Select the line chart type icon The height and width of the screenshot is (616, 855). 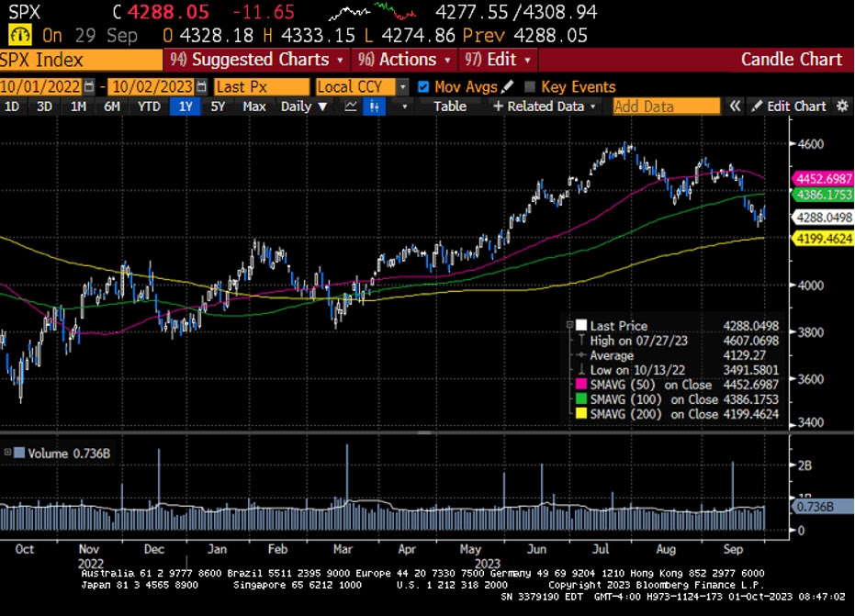(x=351, y=106)
